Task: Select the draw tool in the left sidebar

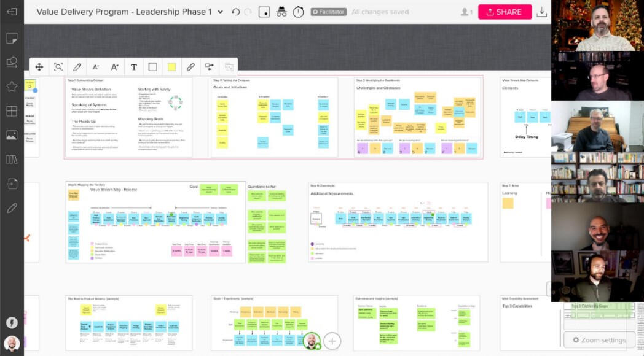Action: click(x=12, y=207)
